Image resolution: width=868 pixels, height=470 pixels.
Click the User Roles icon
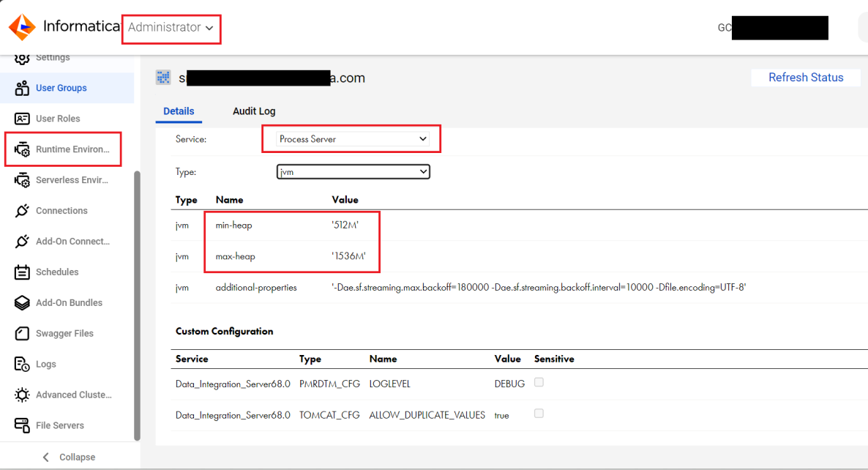point(22,119)
